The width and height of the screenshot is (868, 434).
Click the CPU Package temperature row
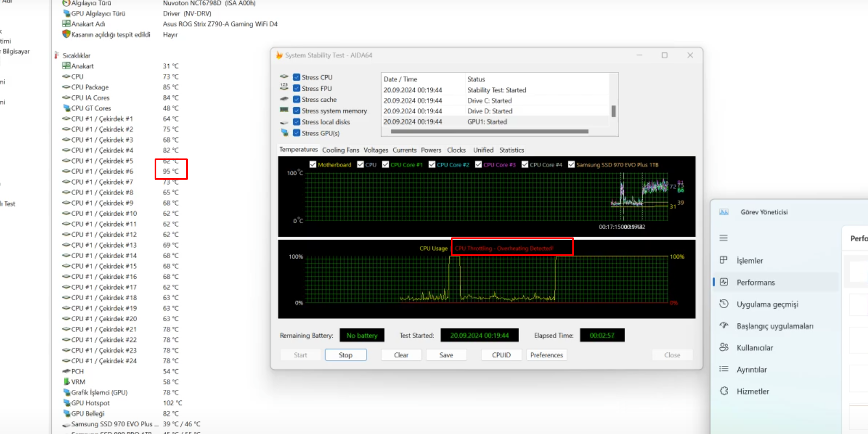pyautogui.click(x=121, y=87)
